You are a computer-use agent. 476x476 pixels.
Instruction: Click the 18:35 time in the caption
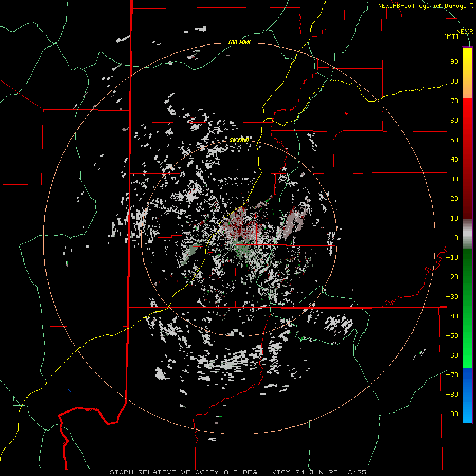[355, 472]
